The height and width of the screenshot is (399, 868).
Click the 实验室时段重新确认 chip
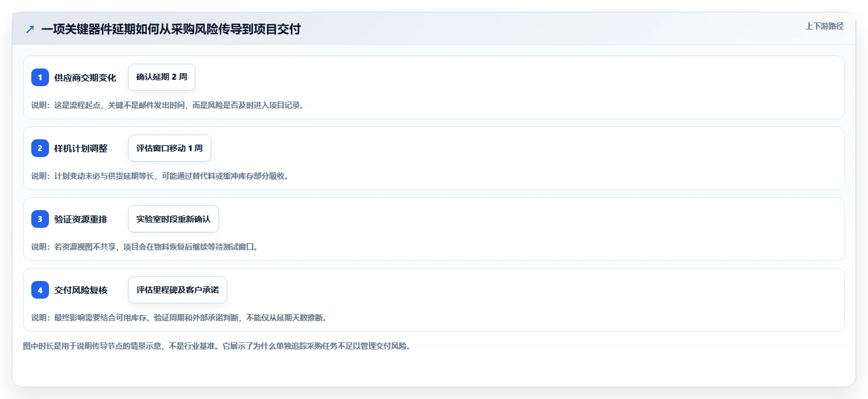173,219
